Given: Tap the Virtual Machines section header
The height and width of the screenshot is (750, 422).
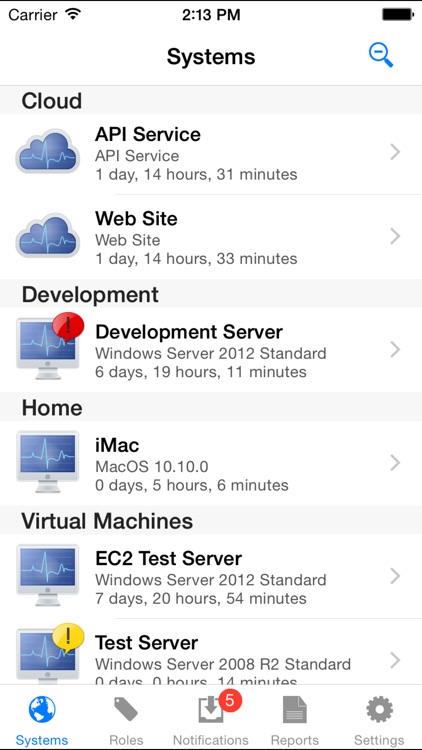Looking at the screenshot, I should pos(211,520).
